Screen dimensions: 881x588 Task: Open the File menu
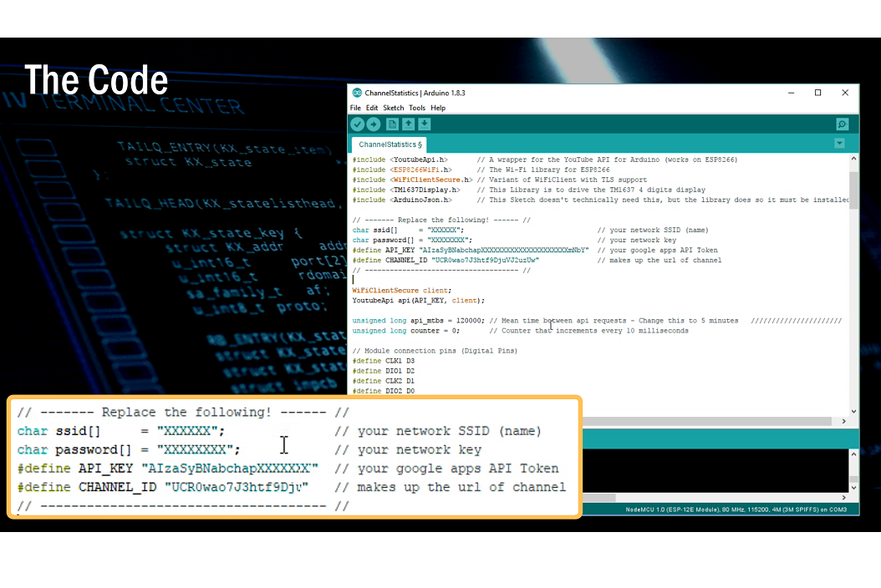pos(355,108)
